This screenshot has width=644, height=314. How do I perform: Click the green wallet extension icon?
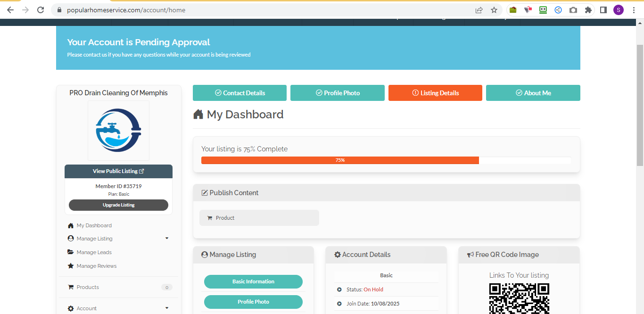(513, 10)
